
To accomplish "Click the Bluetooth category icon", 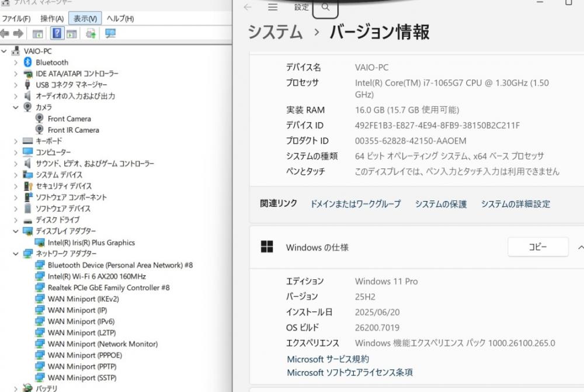I will (27, 63).
